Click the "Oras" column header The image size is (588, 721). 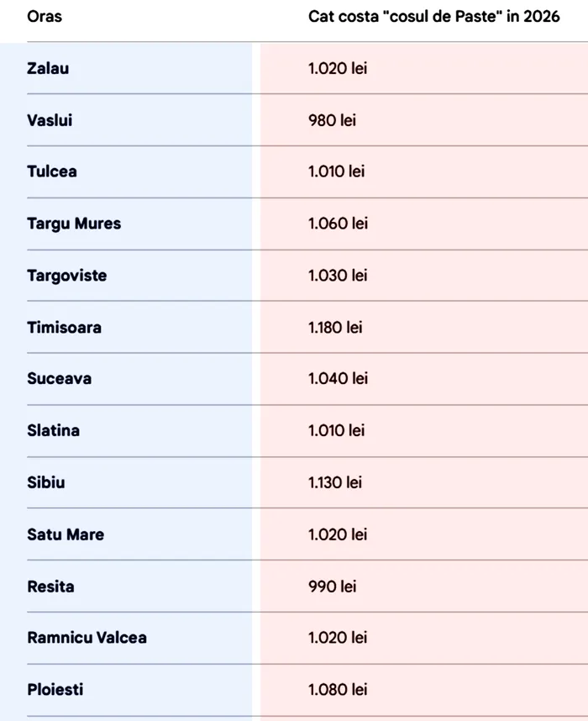point(45,17)
